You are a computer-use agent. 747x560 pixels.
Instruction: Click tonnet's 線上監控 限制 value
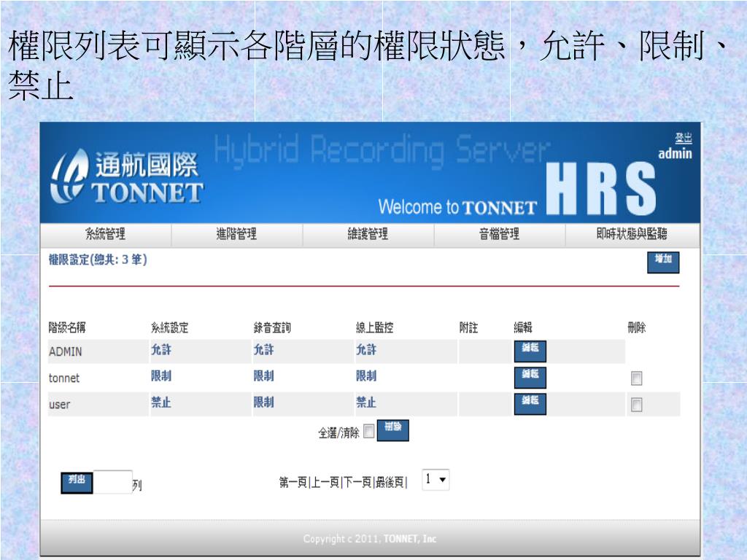tap(366, 376)
